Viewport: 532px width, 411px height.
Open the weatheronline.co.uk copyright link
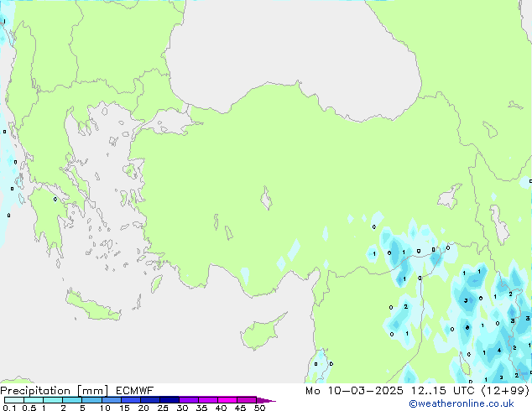pos(462,403)
